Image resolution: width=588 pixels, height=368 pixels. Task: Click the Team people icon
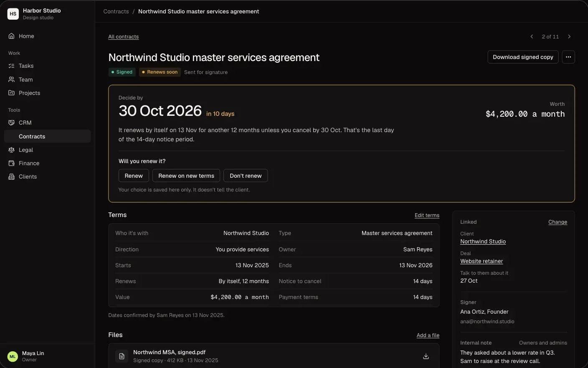click(12, 79)
